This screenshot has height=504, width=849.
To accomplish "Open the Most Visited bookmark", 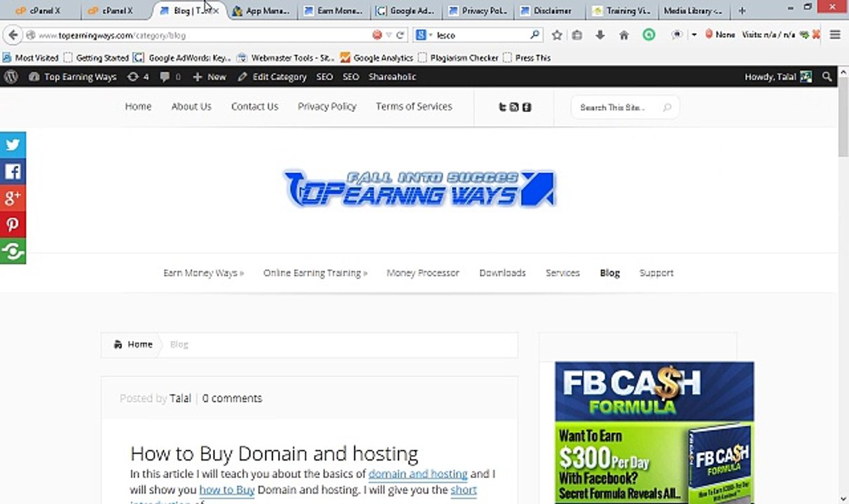I will tap(31, 57).
